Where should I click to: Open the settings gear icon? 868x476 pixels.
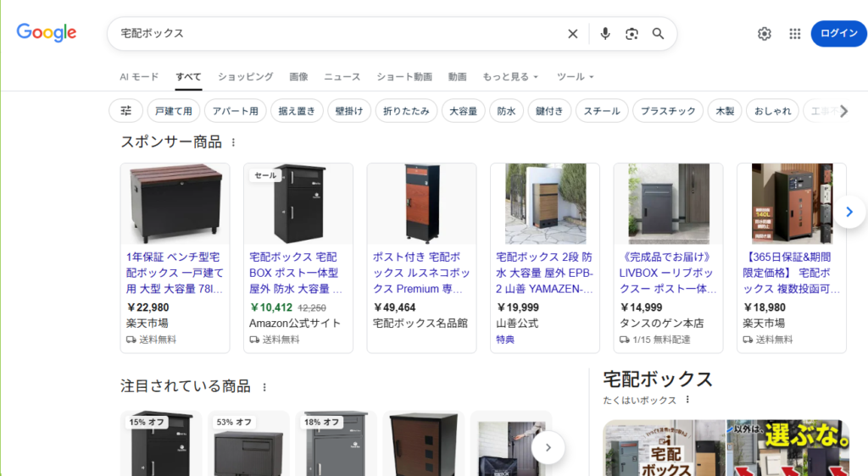[x=765, y=34]
